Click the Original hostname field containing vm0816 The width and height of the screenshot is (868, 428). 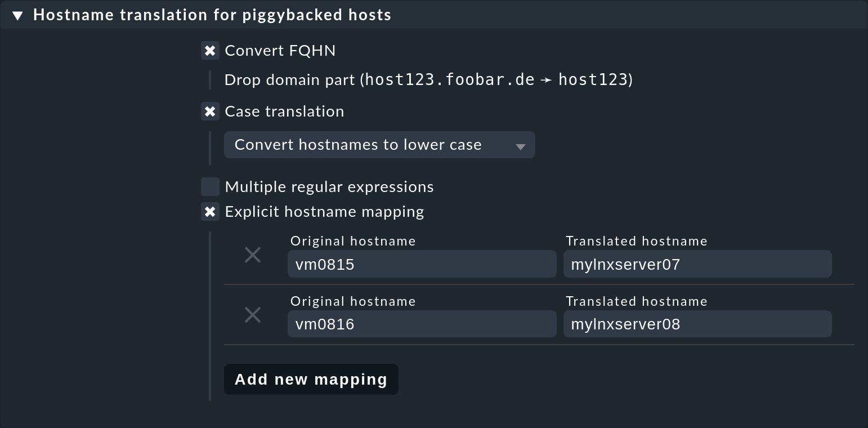point(422,324)
